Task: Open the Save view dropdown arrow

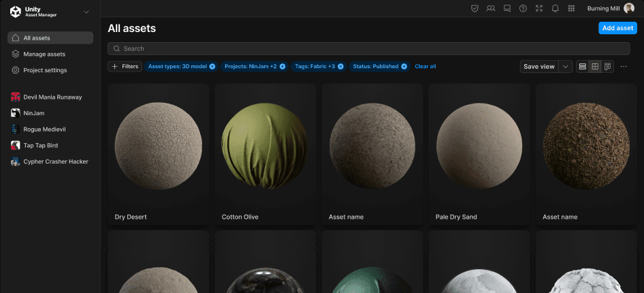Action: click(x=565, y=66)
